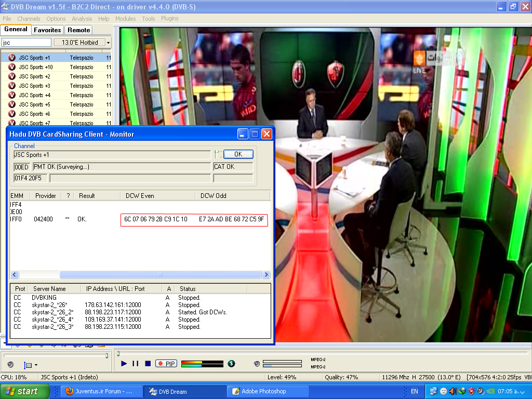Open the 13.0°E Hotbird satellite dropdown

(83, 43)
